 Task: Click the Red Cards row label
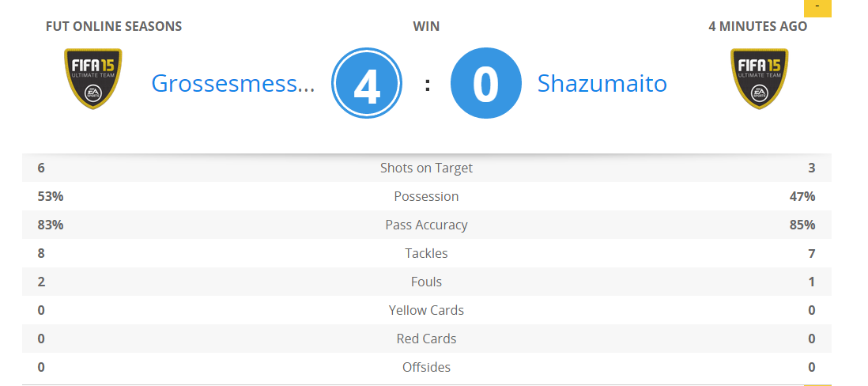coord(426,339)
